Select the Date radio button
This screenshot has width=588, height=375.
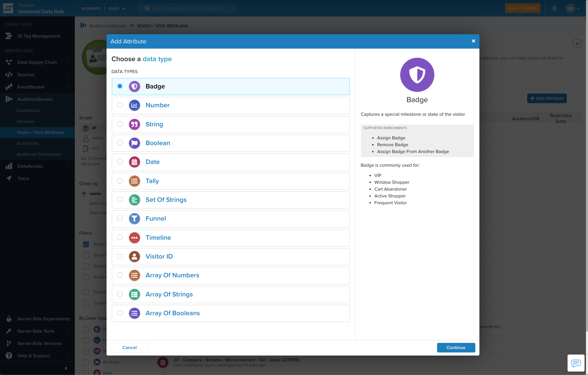click(120, 162)
